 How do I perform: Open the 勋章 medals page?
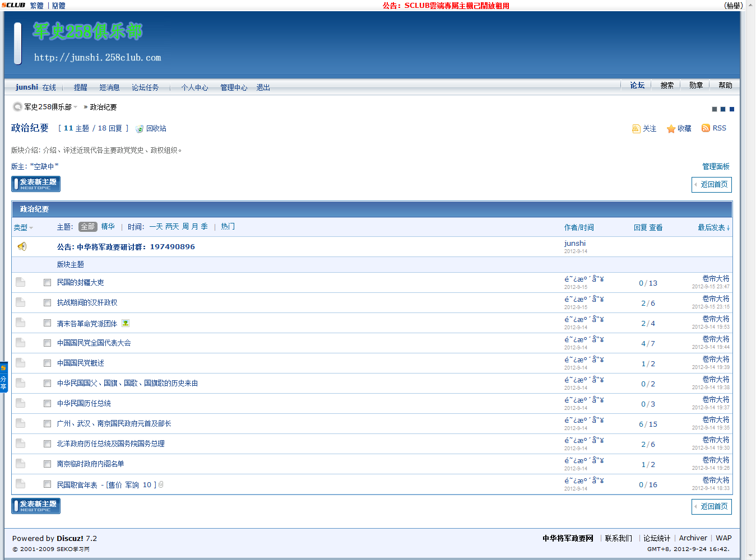(x=696, y=85)
